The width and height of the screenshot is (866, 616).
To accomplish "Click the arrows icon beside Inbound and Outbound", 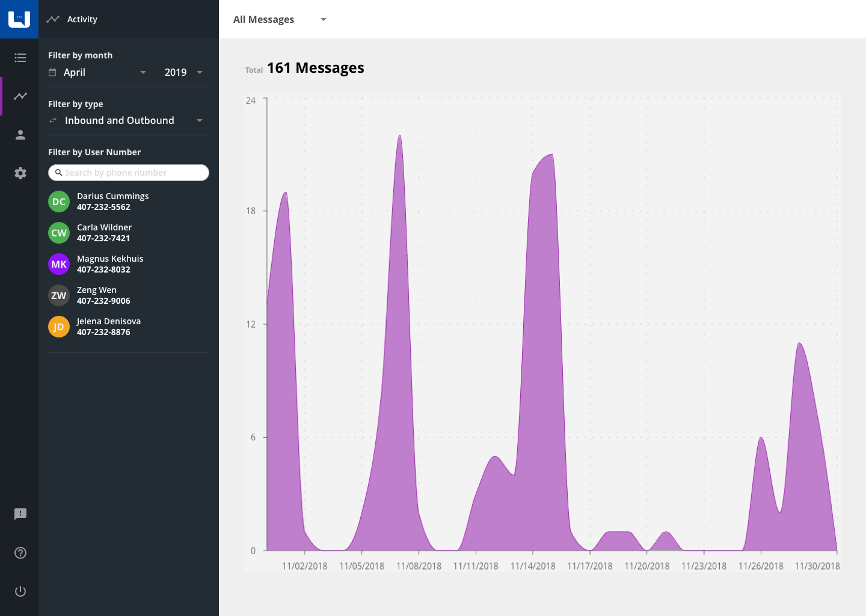I will click(53, 120).
